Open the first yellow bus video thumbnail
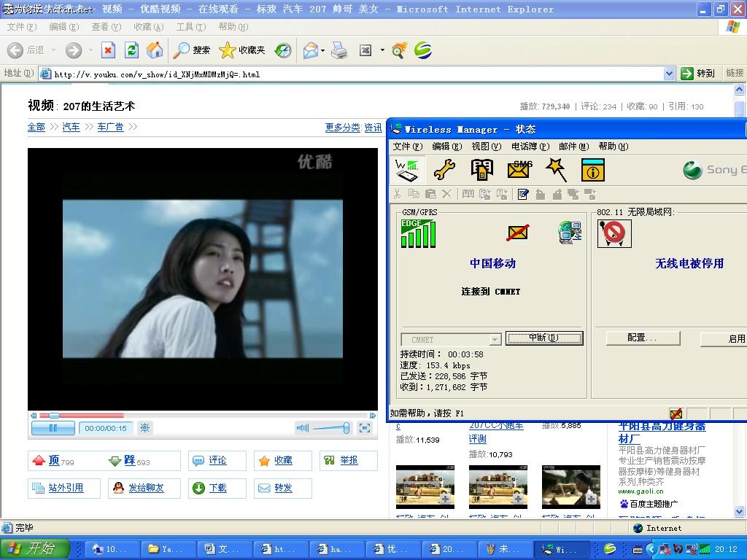 425,486
